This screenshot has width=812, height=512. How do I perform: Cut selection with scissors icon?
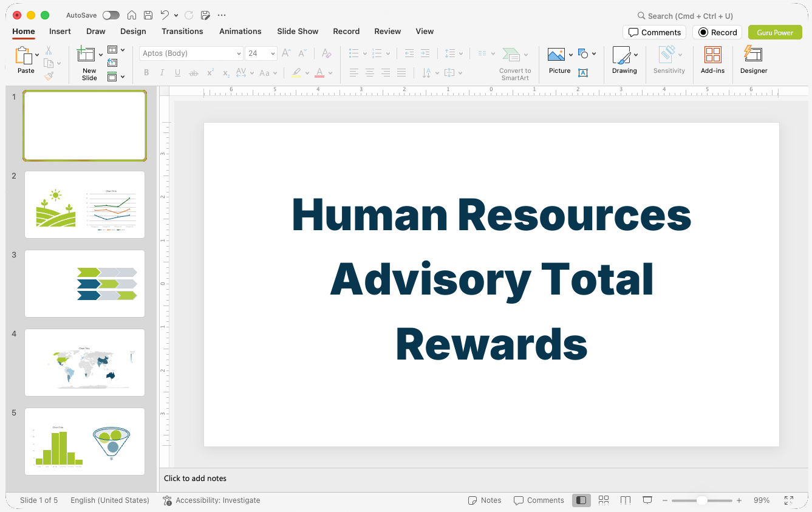coord(49,50)
